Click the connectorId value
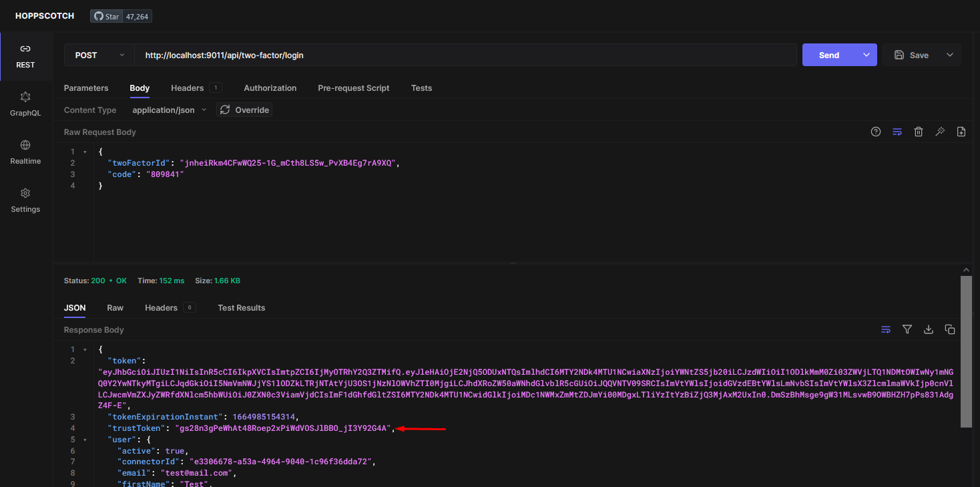Screen dimensions: 980x487 click(280, 462)
